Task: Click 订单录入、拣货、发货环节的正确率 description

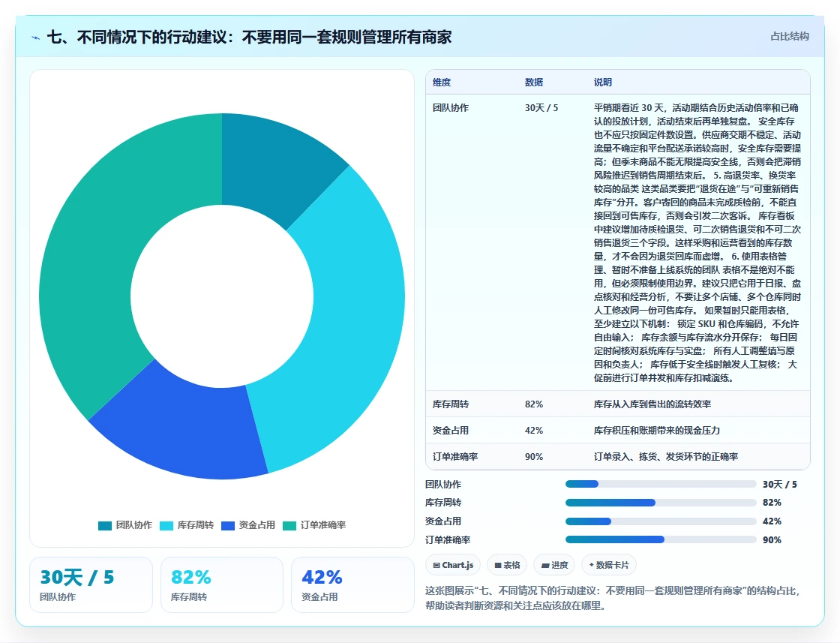Action: coord(666,456)
